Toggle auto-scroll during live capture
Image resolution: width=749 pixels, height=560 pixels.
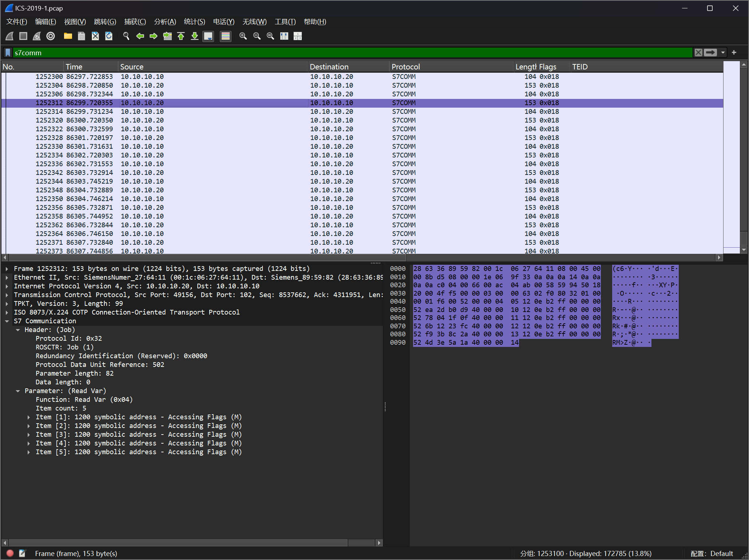[x=208, y=36]
